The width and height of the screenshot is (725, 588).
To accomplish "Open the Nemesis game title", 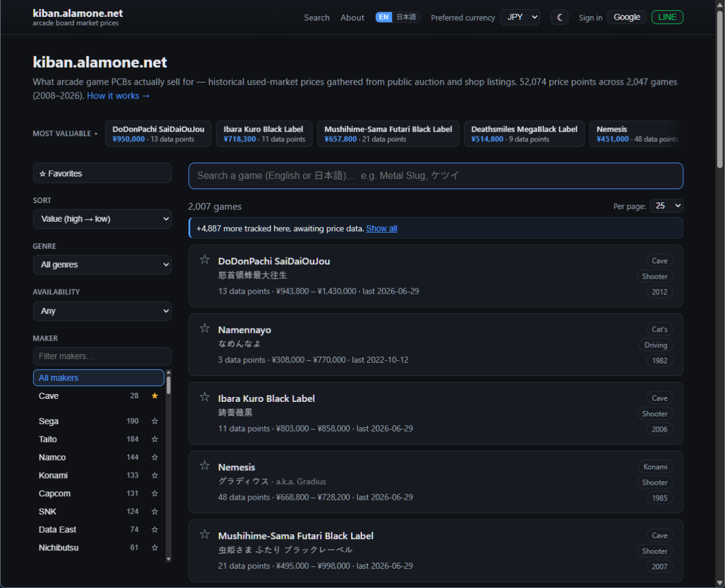I will (236, 467).
